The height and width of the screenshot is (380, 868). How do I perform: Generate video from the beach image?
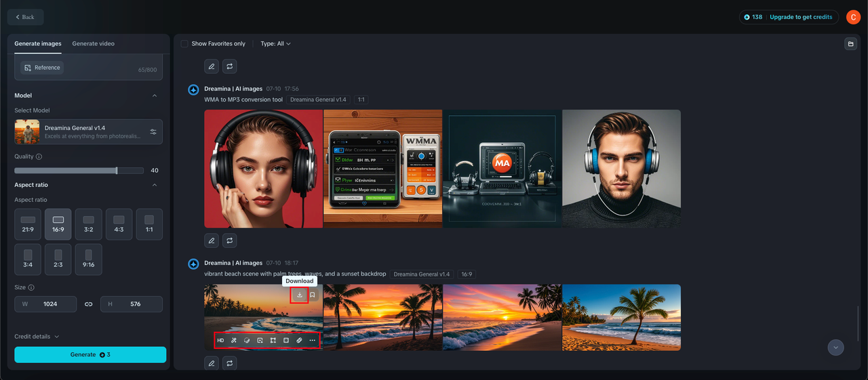coord(260,340)
